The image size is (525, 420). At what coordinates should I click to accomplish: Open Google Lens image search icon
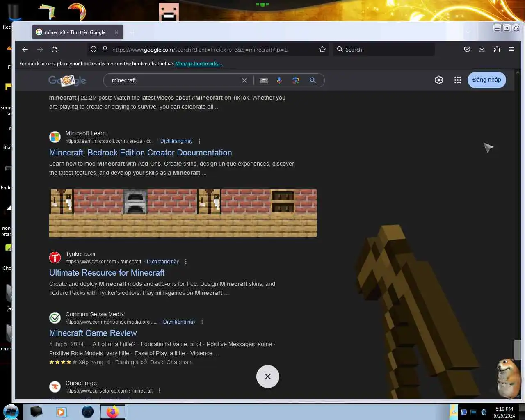click(x=296, y=80)
